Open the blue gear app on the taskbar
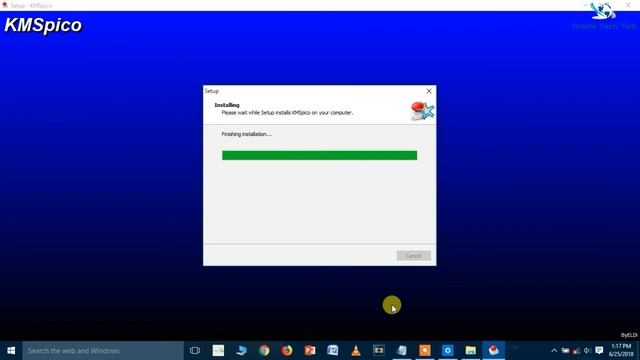Image resolution: width=640 pixels, height=360 pixels. (x=448, y=351)
